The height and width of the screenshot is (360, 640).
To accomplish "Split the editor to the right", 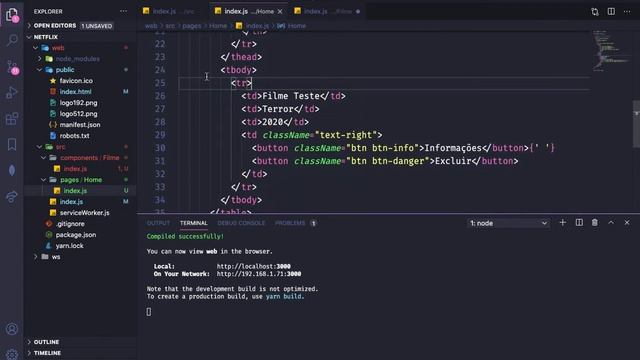I will pyautogui.click(x=611, y=11).
